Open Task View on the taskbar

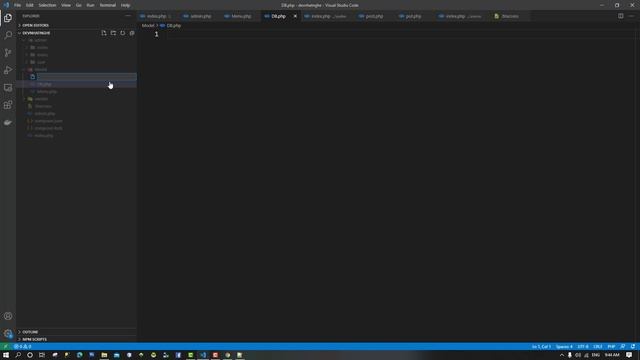pyautogui.click(x=42, y=355)
